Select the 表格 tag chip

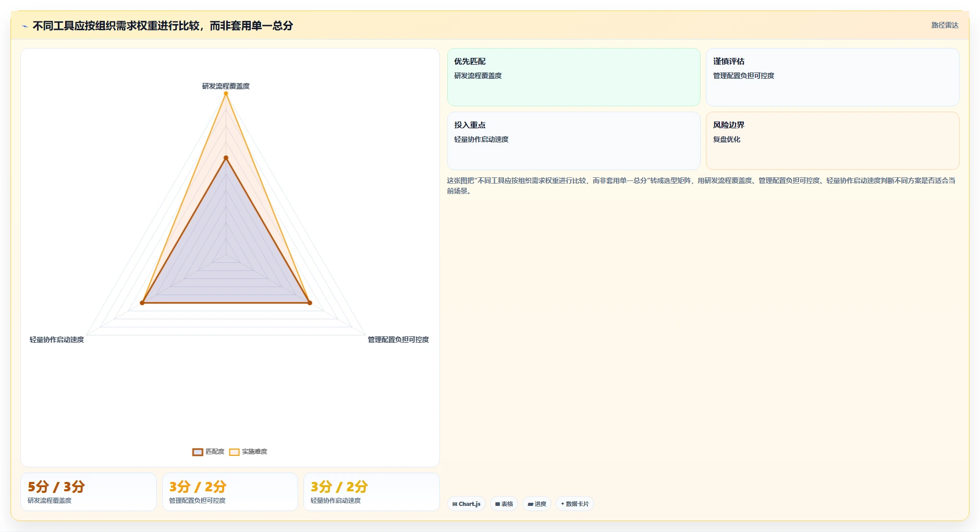(504, 504)
